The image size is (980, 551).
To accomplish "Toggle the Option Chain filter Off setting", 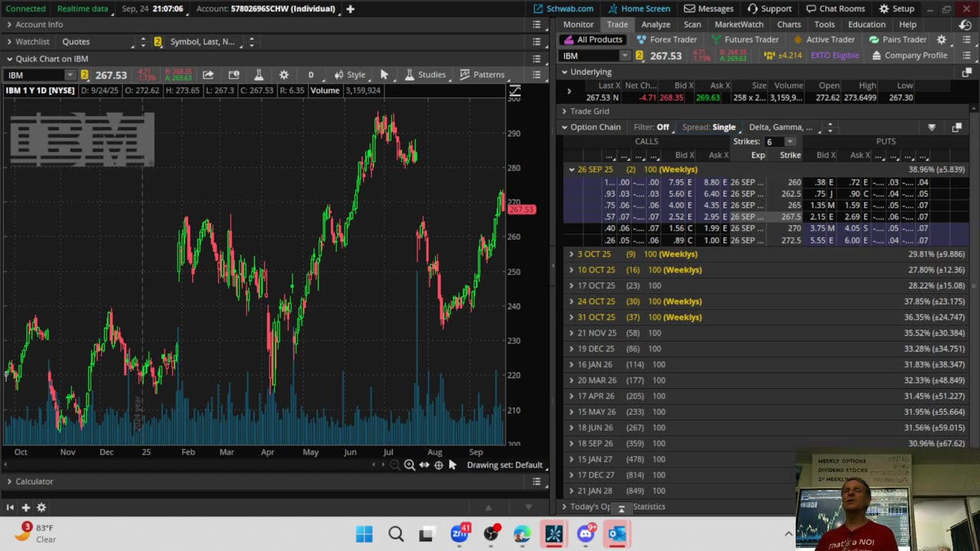I will click(x=652, y=127).
